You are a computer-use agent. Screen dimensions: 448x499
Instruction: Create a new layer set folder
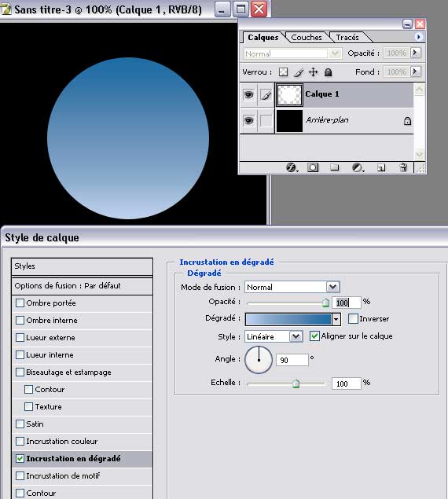point(334,167)
